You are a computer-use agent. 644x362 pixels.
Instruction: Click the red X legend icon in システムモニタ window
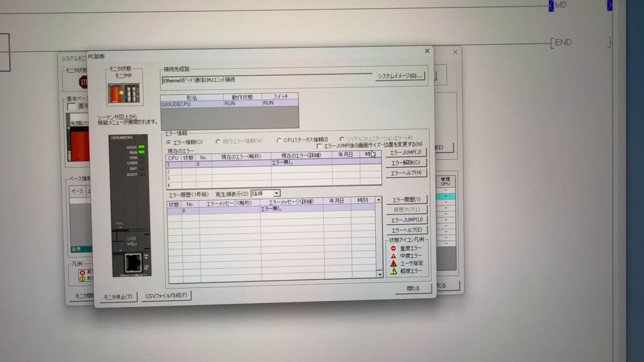coord(82,272)
